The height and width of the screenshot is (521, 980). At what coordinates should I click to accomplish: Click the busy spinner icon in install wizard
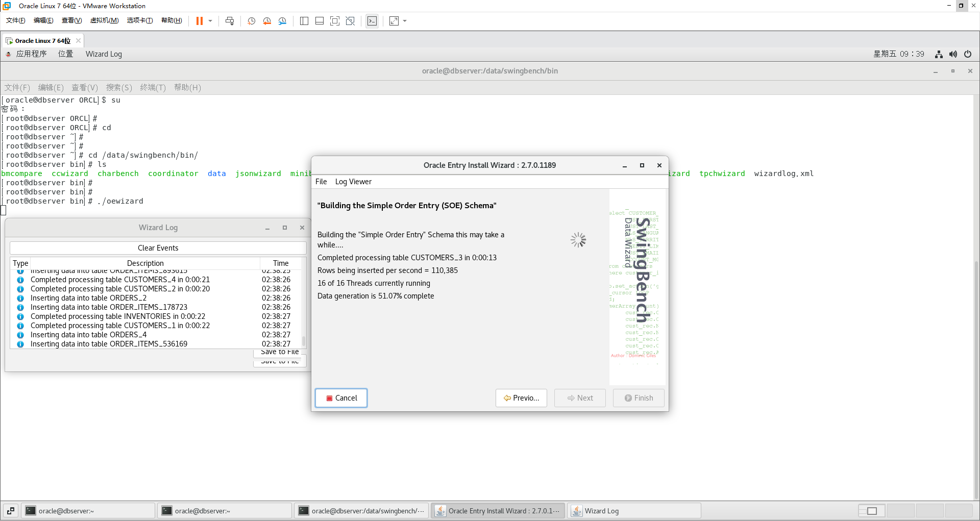point(578,240)
